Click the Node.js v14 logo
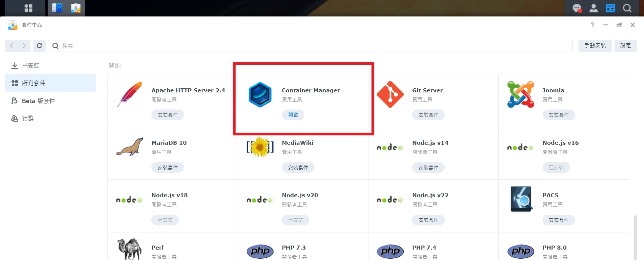This screenshot has height=260, width=644. [x=390, y=147]
